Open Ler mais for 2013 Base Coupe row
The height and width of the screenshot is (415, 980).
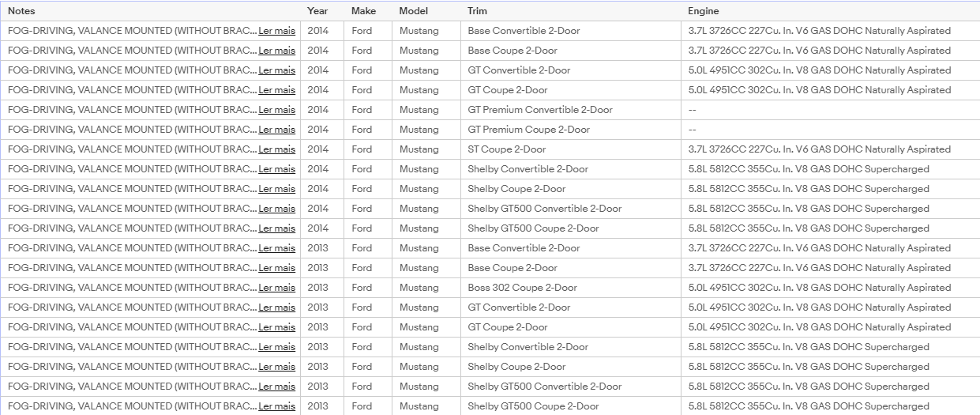(277, 268)
